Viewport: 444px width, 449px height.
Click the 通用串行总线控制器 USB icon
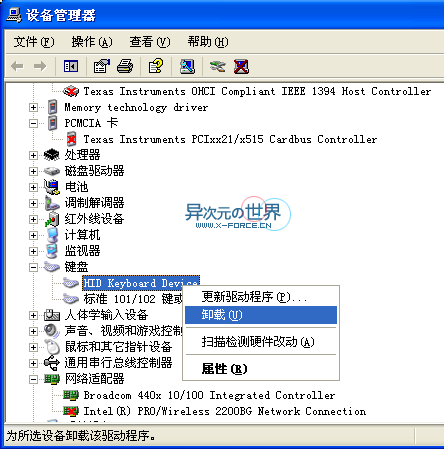pyautogui.click(x=52, y=363)
